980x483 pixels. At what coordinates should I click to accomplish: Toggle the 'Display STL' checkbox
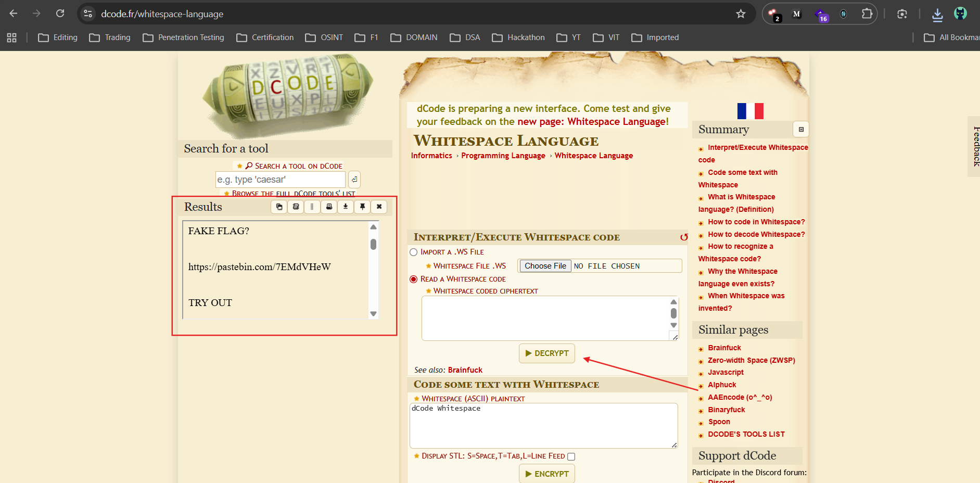[571, 456]
